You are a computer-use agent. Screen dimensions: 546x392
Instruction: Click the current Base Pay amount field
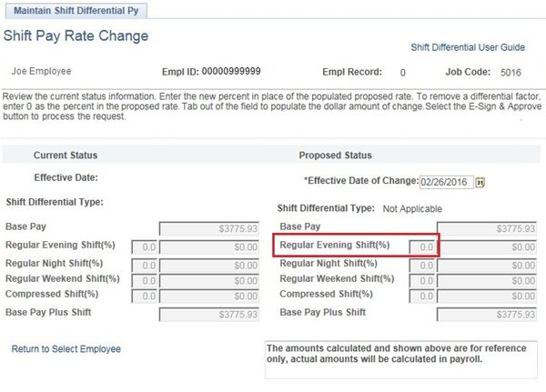pos(208,228)
